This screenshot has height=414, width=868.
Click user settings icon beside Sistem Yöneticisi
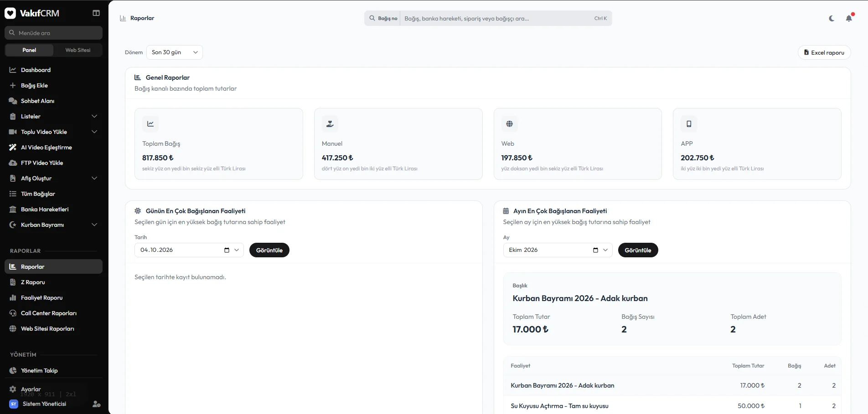click(x=96, y=404)
